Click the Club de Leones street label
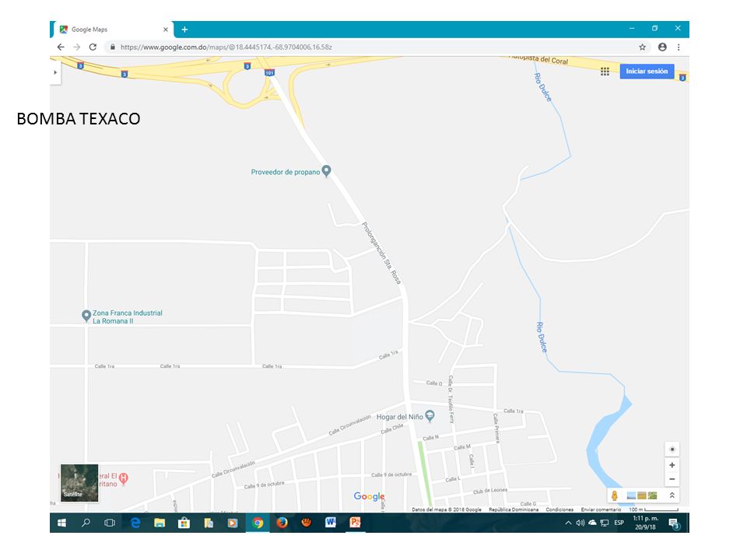This screenshot has width=747, height=560. click(x=489, y=491)
